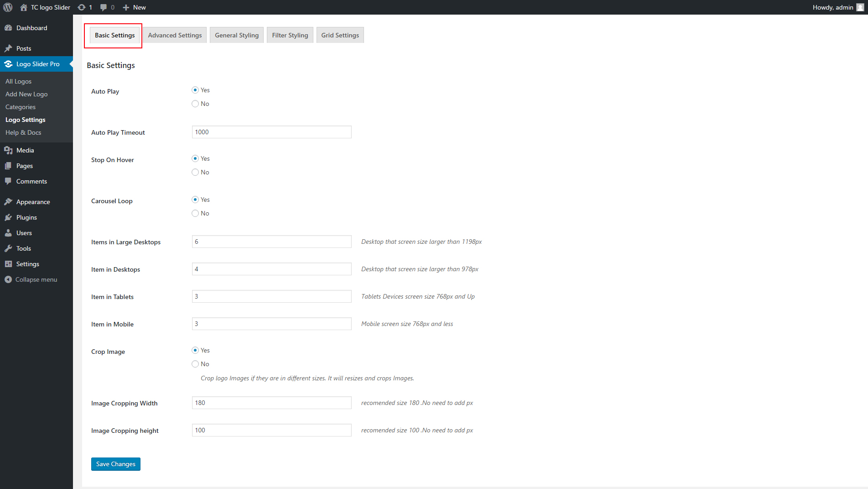Select No for Carousel Loop

(195, 213)
